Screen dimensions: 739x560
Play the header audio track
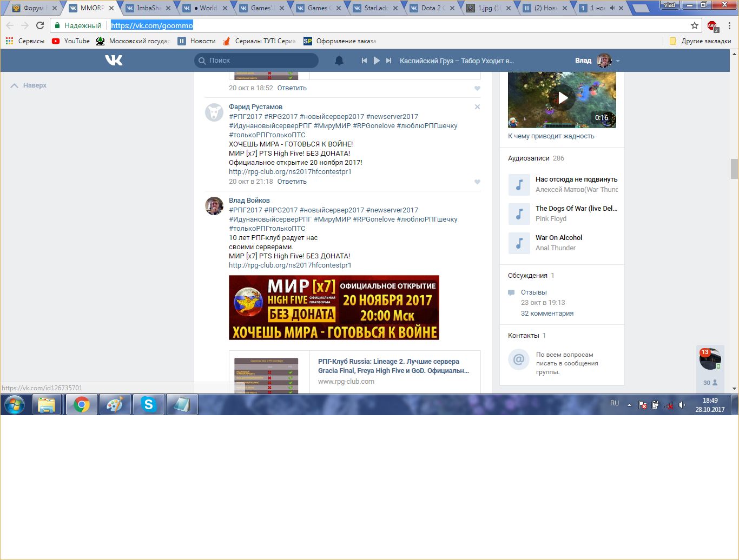(x=377, y=61)
